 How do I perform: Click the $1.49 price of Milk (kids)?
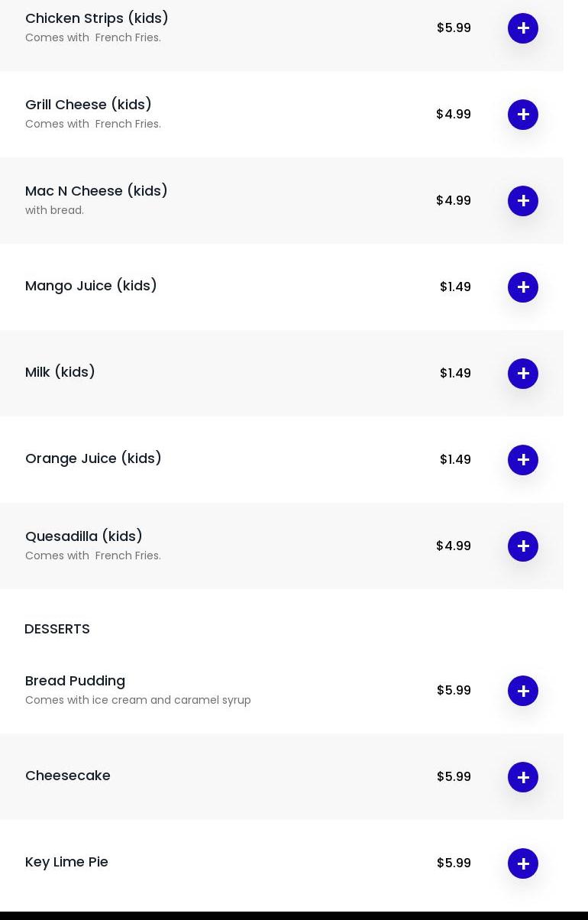[455, 373]
